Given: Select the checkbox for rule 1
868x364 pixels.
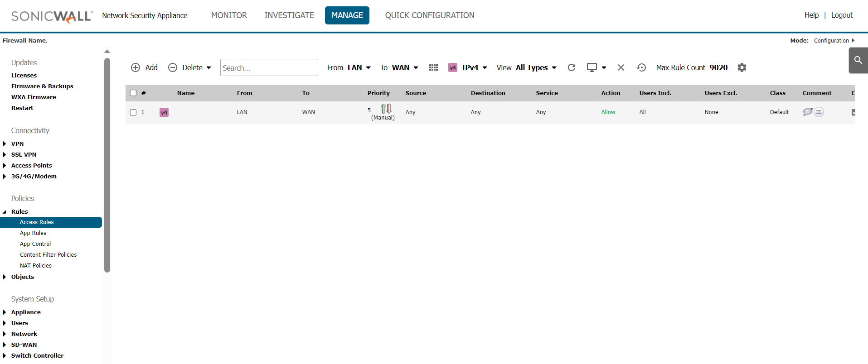Looking at the screenshot, I should tap(133, 112).
